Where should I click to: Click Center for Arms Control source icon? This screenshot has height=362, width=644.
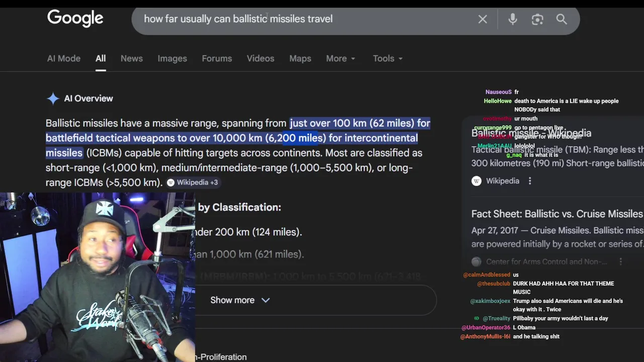pos(476,261)
